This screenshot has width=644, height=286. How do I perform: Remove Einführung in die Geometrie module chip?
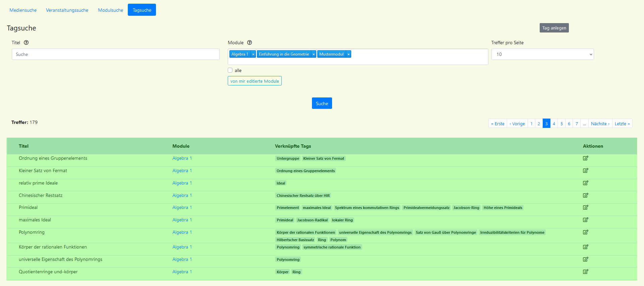coord(314,54)
